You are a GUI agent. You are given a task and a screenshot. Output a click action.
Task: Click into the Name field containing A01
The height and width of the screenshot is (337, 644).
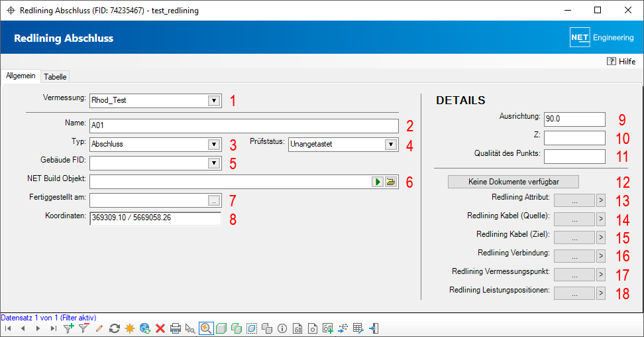point(244,126)
